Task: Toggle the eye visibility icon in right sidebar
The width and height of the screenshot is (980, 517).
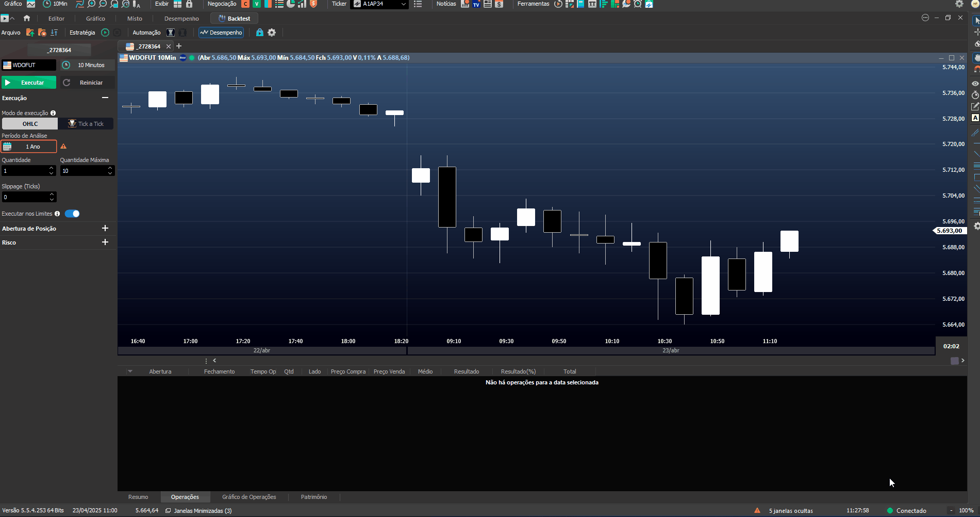Action: pos(975,84)
